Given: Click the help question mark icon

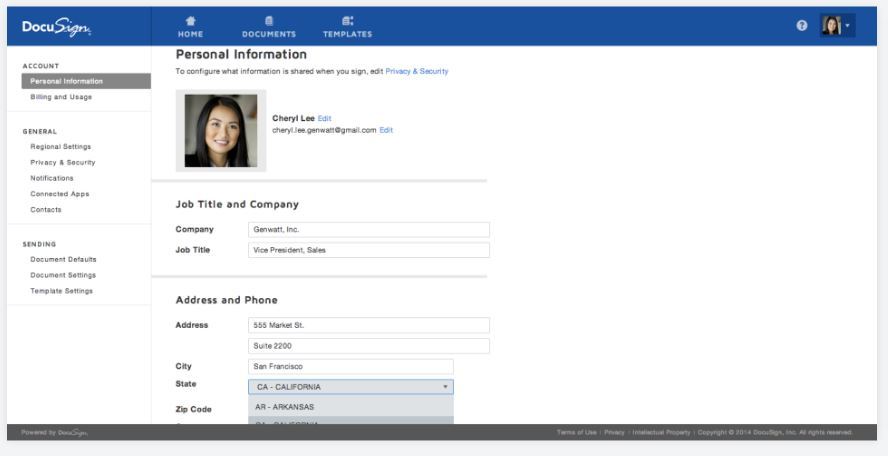Looking at the screenshot, I should (801, 25).
